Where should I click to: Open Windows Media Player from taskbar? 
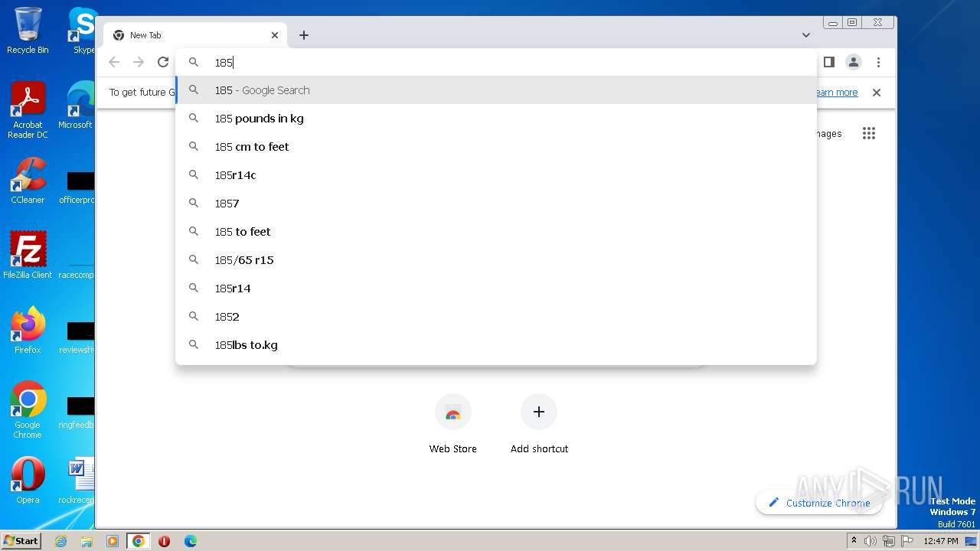pos(113,541)
